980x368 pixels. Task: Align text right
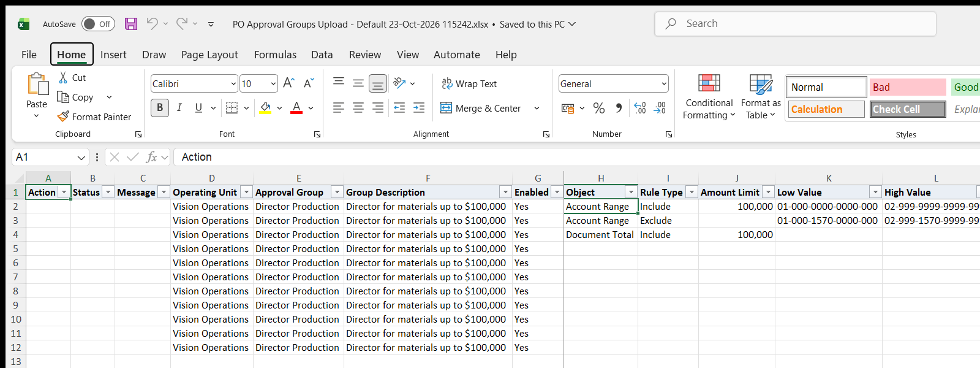[378, 108]
